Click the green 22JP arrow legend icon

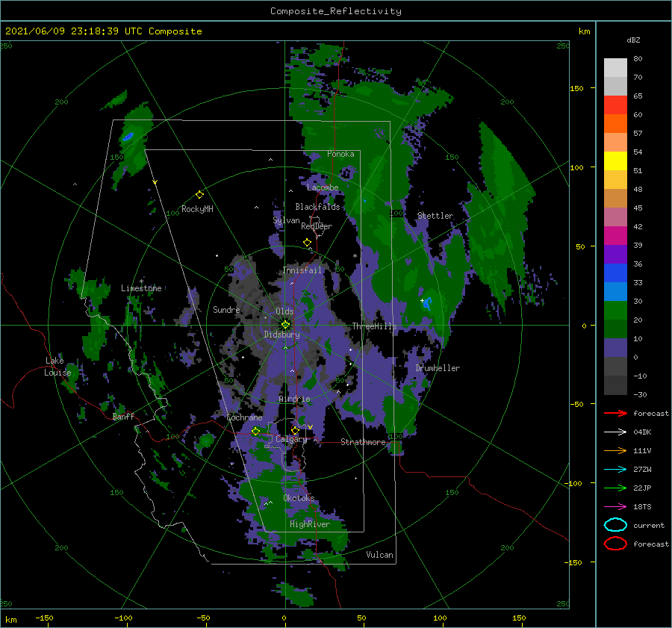coord(615,488)
